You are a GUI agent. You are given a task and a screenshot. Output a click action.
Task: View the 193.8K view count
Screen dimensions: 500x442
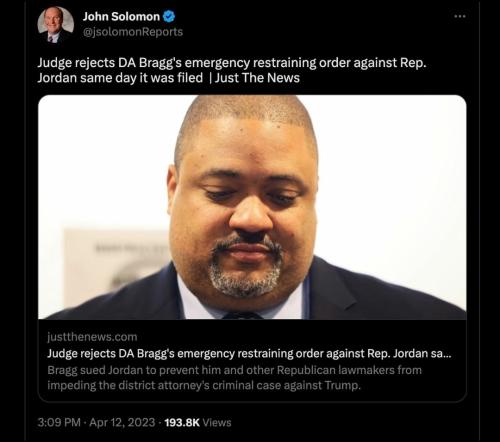[182, 422]
